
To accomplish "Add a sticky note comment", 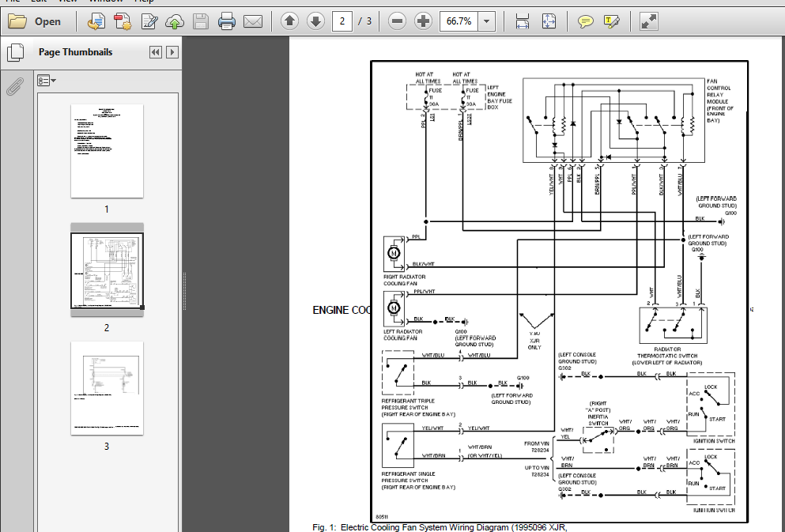I will pos(585,21).
